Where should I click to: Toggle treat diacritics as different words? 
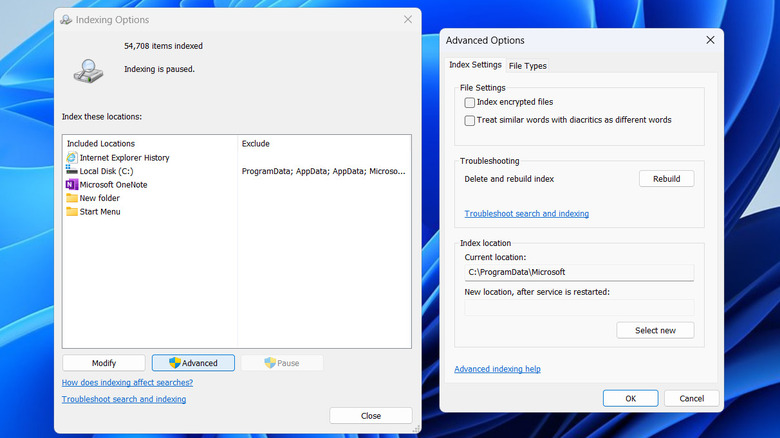(x=470, y=120)
